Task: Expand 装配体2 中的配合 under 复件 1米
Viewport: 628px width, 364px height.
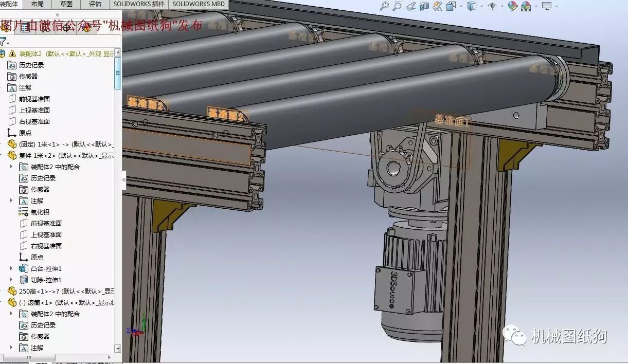Action: (x=11, y=167)
